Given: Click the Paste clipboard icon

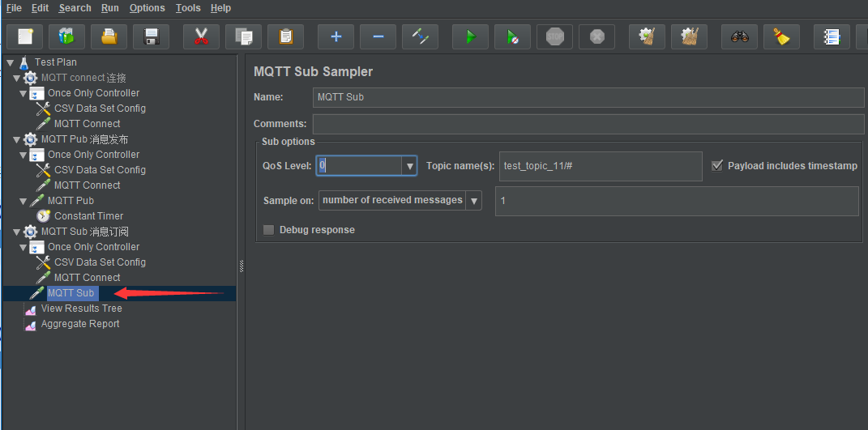Looking at the screenshot, I should (x=285, y=37).
